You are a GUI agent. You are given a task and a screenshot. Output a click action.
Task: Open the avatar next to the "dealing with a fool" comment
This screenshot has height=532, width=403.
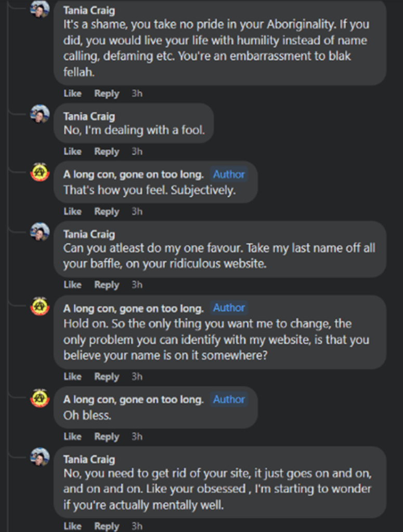[40, 114]
